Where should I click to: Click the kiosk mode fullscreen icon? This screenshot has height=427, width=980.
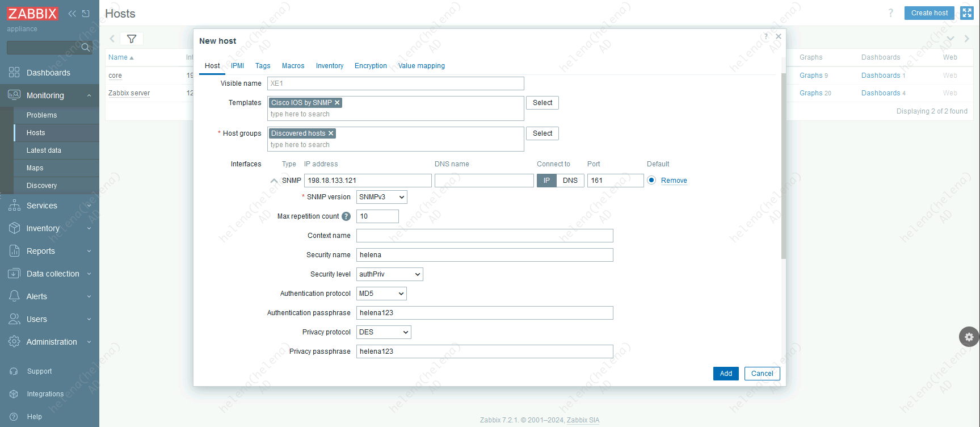coord(967,13)
